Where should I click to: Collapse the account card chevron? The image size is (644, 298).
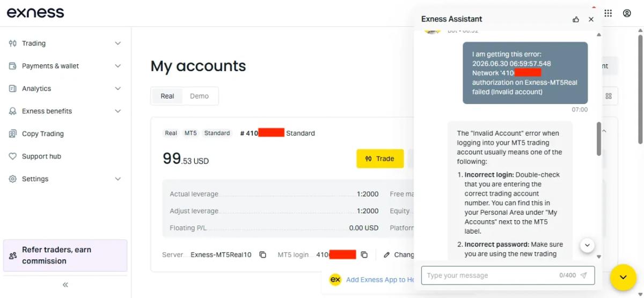(x=604, y=131)
